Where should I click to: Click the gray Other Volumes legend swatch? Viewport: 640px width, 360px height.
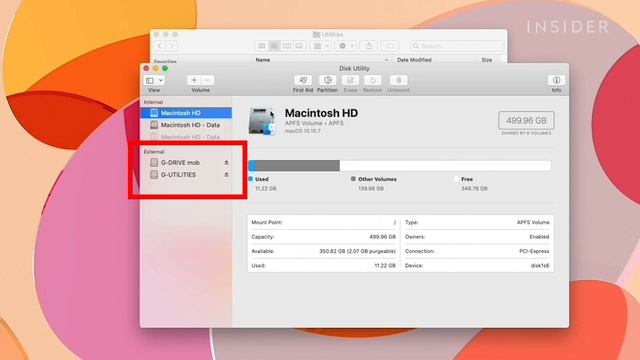(353, 179)
